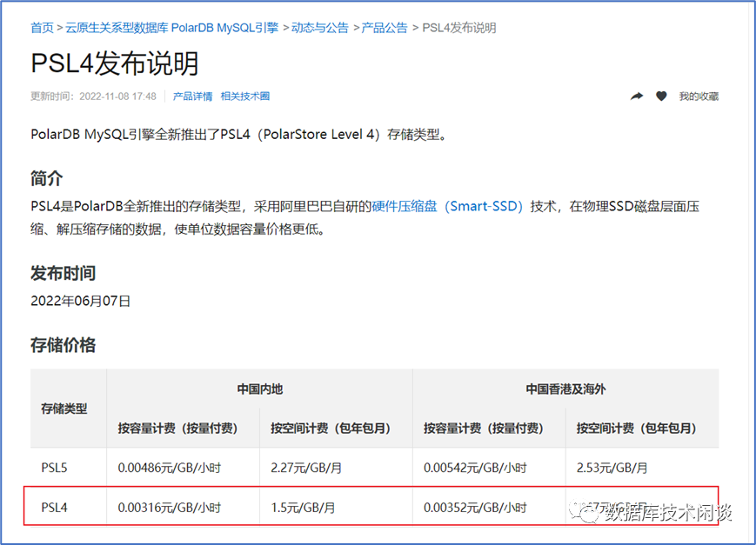Click cell 2.53元/GB/月
The width and height of the screenshot is (756, 545).
612,468
